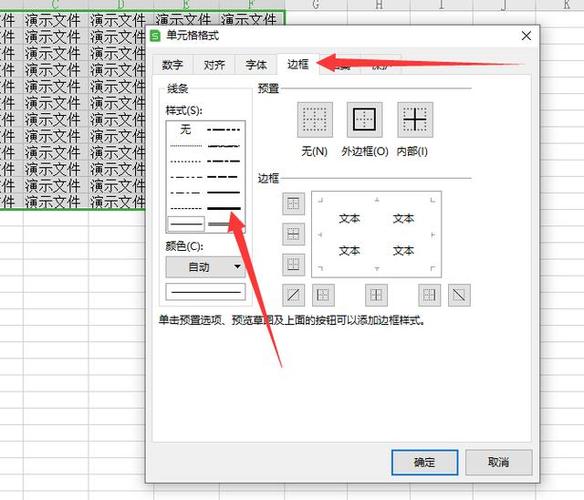Click the 单击预置选项 hint text
This screenshot has width=584, height=500.
pyautogui.click(x=292, y=320)
